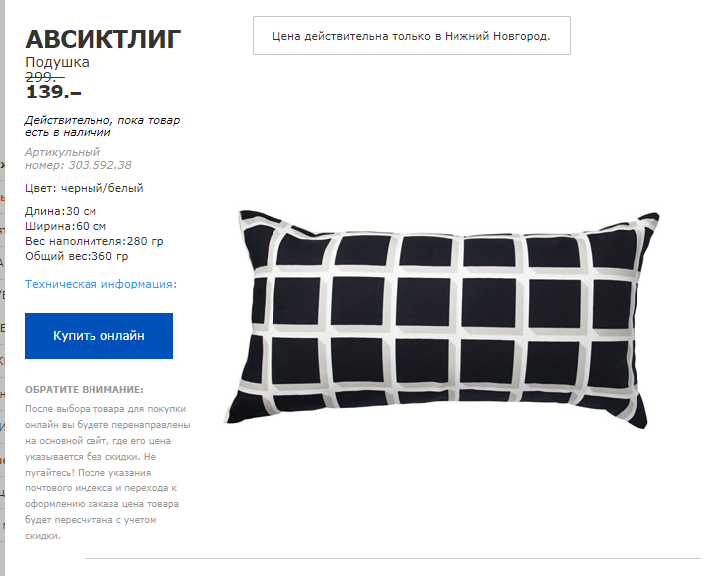
Task: Click the Длина:30 см specification
Action: pyautogui.click(x=61, y=211)
